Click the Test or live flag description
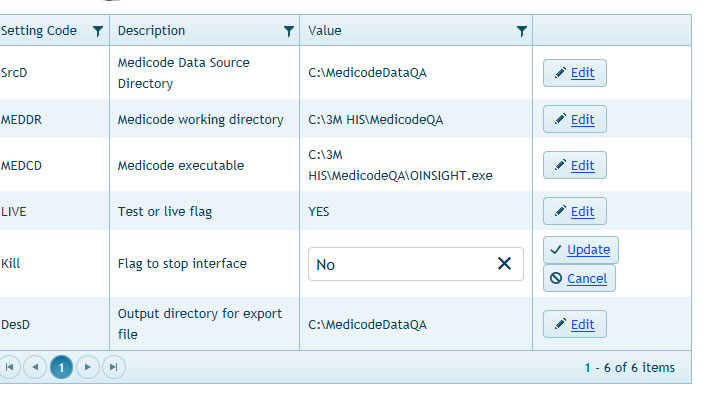The height and width of the screenshot is (398, 712). pos(165,212)
